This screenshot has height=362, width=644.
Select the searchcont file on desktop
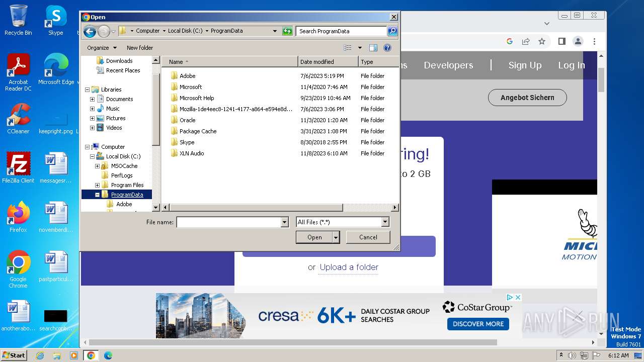pos(56,320)
